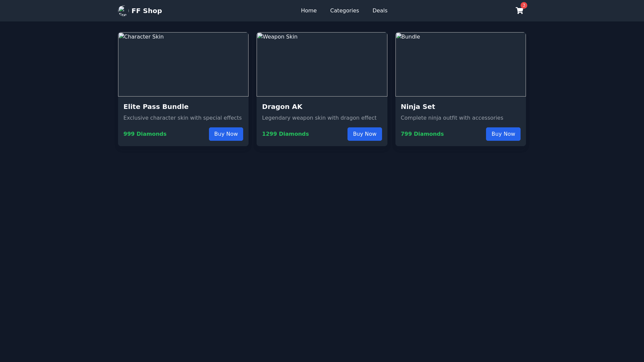Click Buy Now for Dragon AK
The image size is (644, 362).
[364, 134]
